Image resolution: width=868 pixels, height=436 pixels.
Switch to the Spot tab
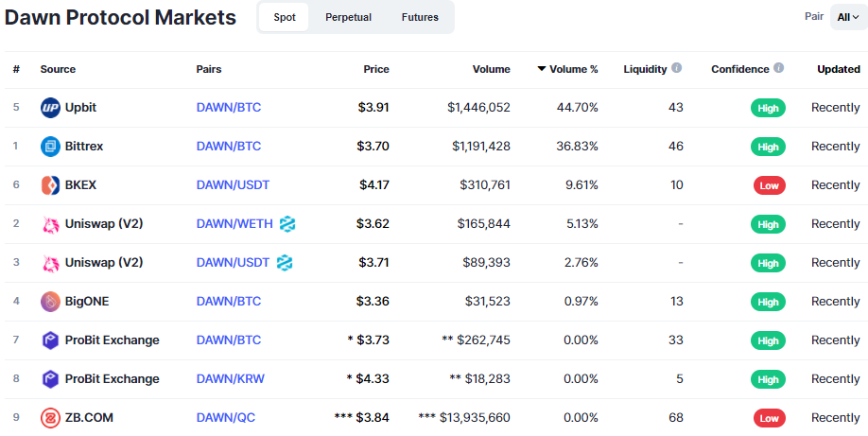[x=284, y=17]
